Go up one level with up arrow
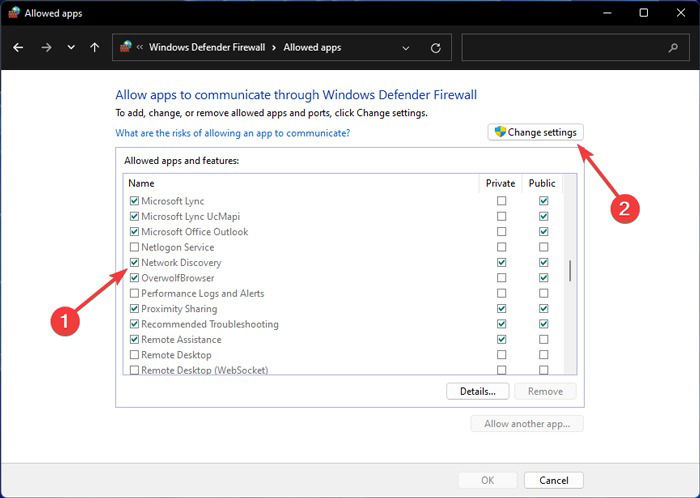Viewport: 700px width, 498px height. point(94,47)
